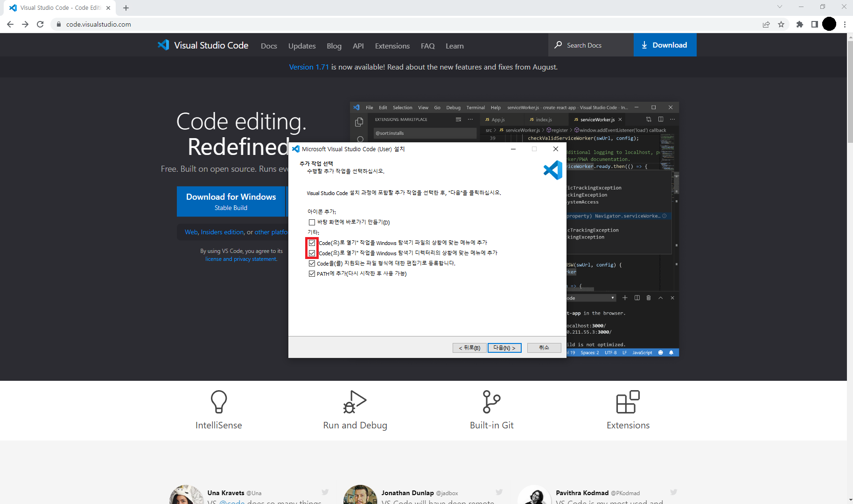This screenshot has height=504, width=853.
Task: Click the IntelliSense lightbulb icon
Action: (x=218, y=402)
